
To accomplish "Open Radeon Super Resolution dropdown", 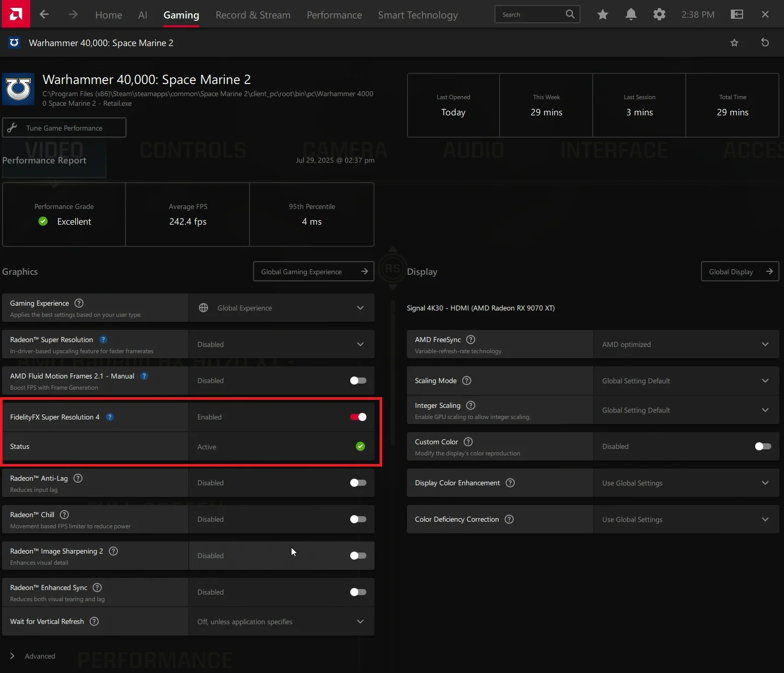I will [x=281, y=345].
